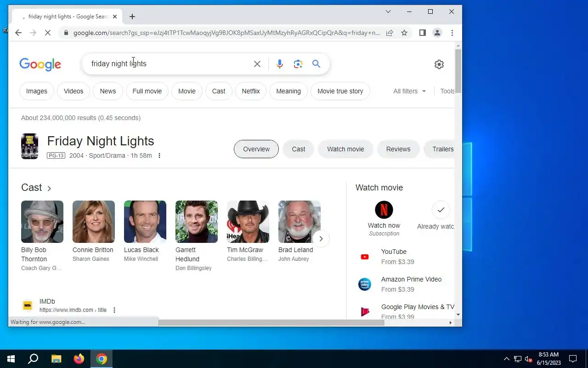Select the Images filter chip

pos(37,91)
